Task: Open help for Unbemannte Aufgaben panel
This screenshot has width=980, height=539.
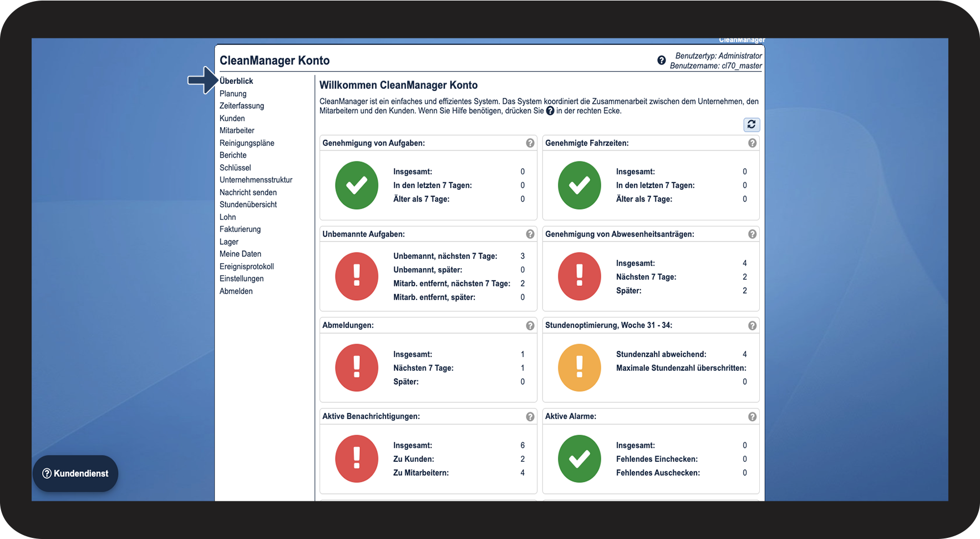Action: point(530,234)
